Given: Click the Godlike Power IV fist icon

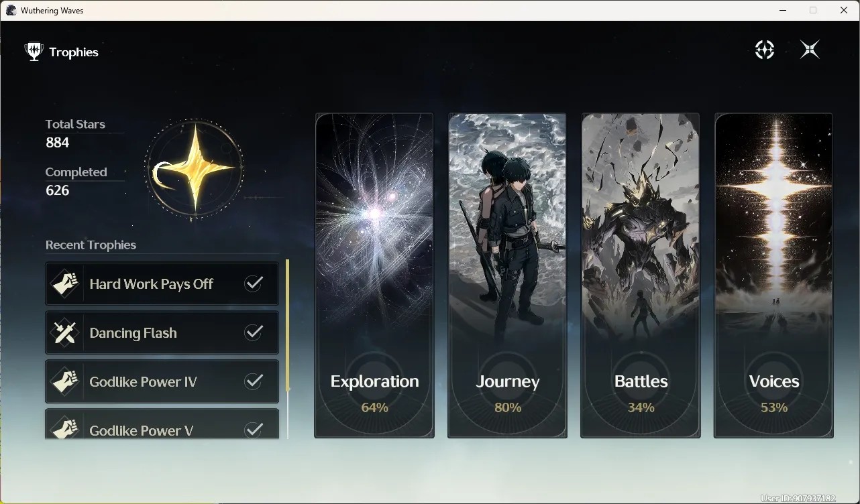Looking at the screenshot, I should click(65, 382).
